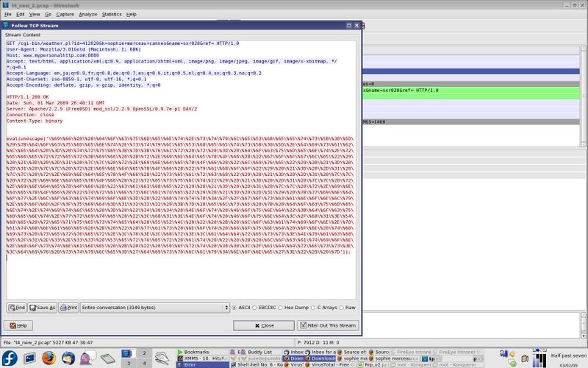The height and width of the screenshot is (368, 588).
Task: Switch to the Bookmarks taskbar entry
Action: tap(202, 353)
